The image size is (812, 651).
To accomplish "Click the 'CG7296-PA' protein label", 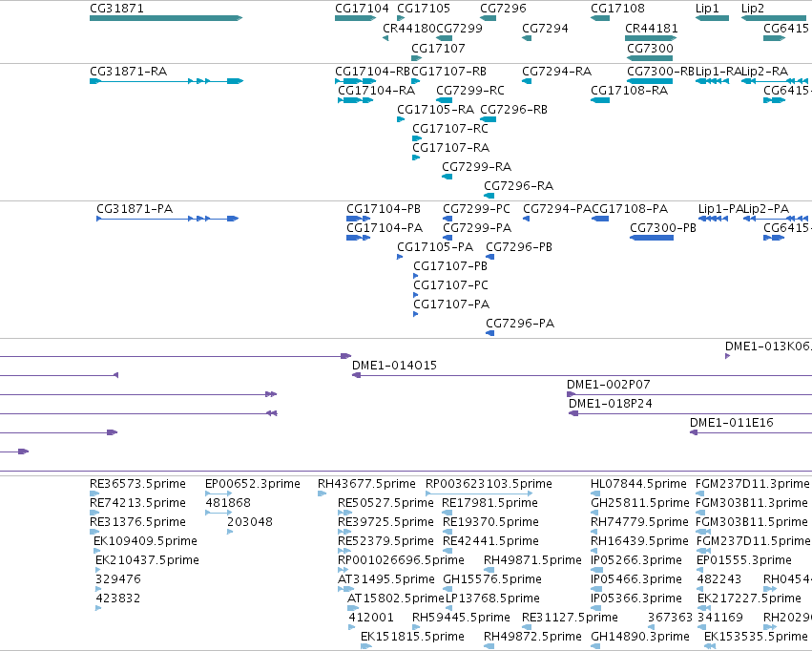I will click(x=520, y=324).
